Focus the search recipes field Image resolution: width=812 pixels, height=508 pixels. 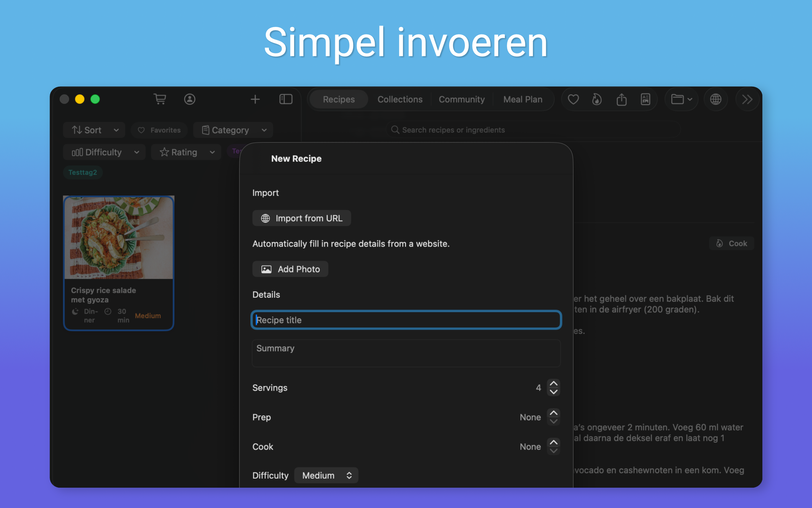(533, 130)
